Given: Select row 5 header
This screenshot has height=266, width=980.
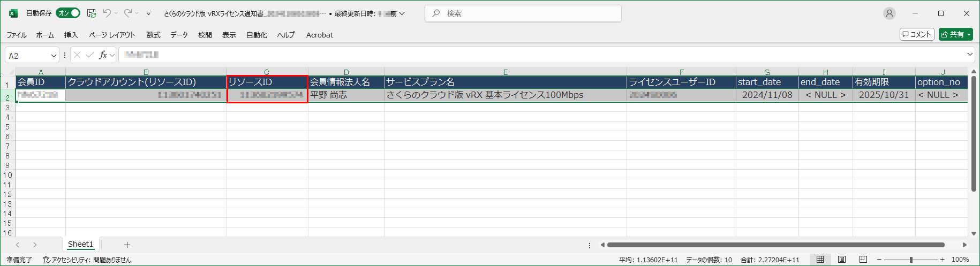Looking at the screenshot, I should (7, 127).
